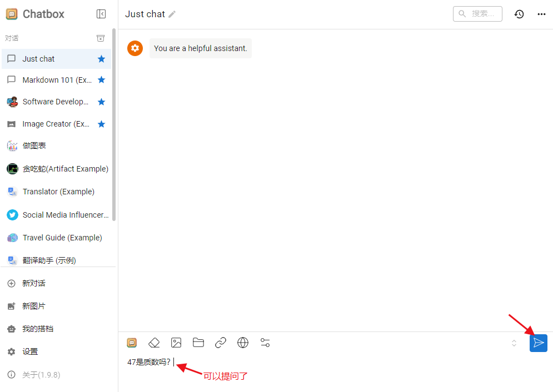Open chat settings via the sliders icon
Viewport: 553px width, 392px height.
click(265, 343)
